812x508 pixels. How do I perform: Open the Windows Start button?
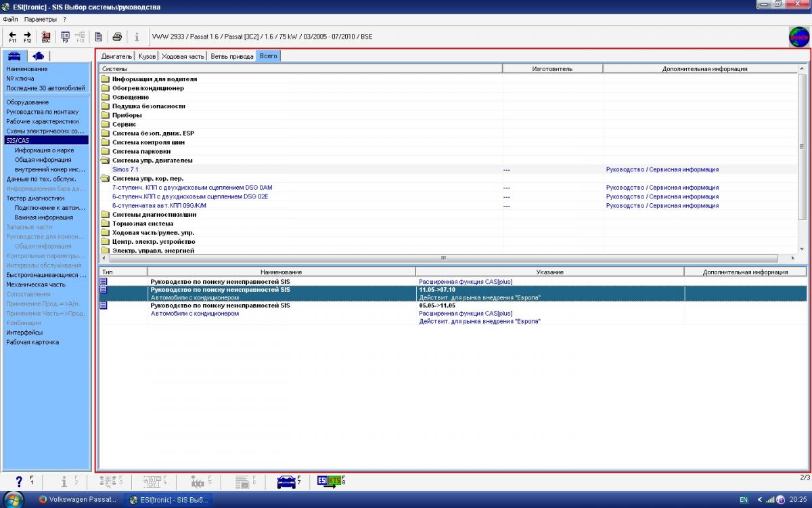(14, 499)
